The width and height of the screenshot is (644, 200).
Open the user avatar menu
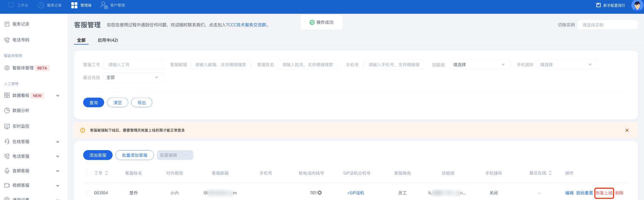(x=637, y=6)
